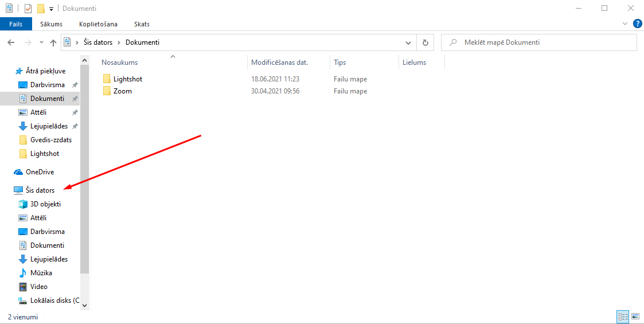Select OneDrive in navigation pane
Viewport: 644px width, 324px height.
coord(40,172)
